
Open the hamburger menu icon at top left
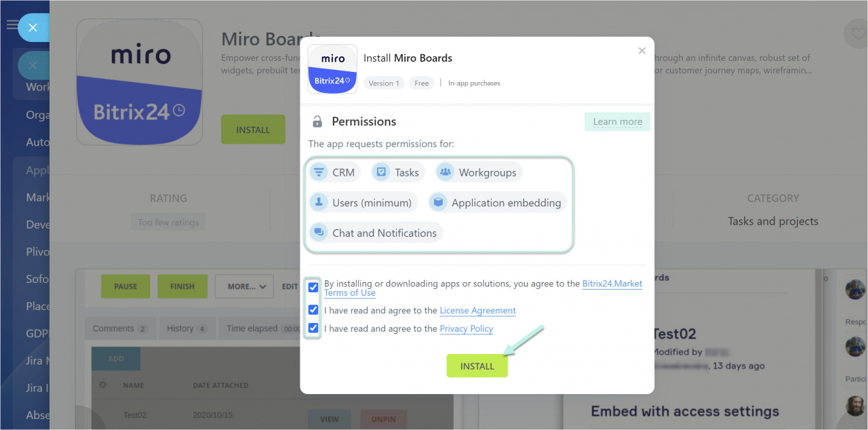click(11, 25)
